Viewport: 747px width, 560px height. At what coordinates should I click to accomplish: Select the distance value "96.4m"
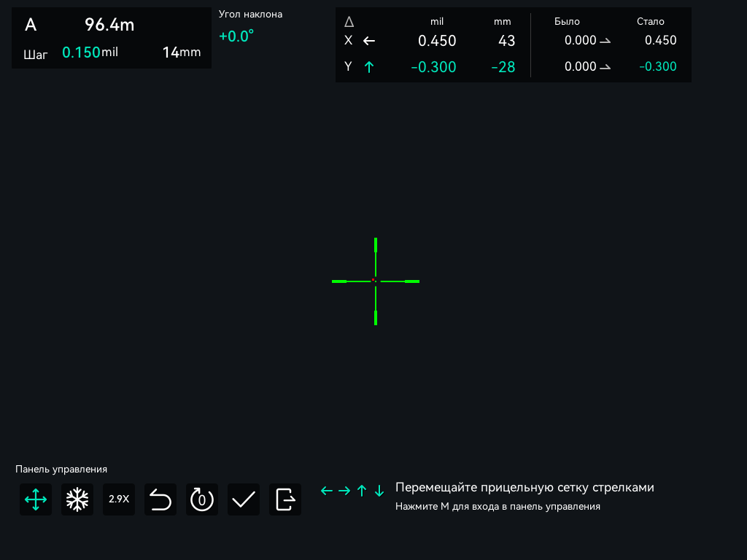click(x=109, y=25)
